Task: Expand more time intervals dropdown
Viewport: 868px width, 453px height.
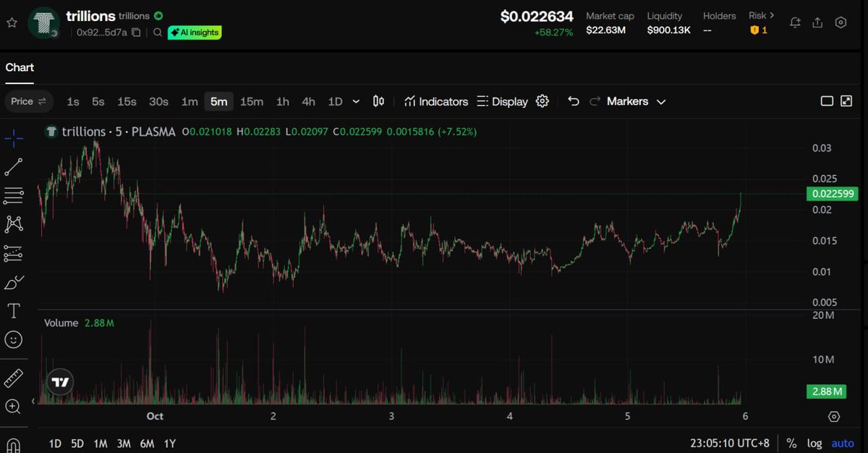Action: 356,102
